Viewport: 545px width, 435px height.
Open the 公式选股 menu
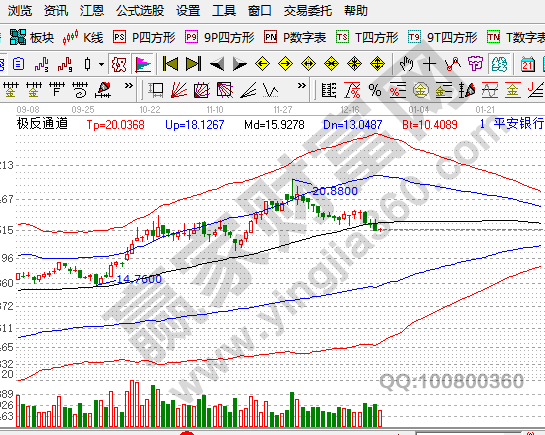tap(140, 10)
